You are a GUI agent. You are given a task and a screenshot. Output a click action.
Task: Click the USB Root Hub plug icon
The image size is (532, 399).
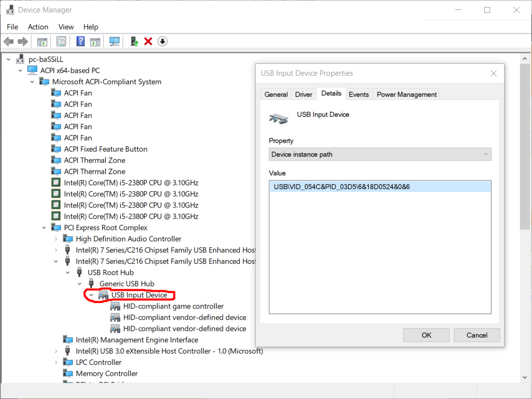79,272
